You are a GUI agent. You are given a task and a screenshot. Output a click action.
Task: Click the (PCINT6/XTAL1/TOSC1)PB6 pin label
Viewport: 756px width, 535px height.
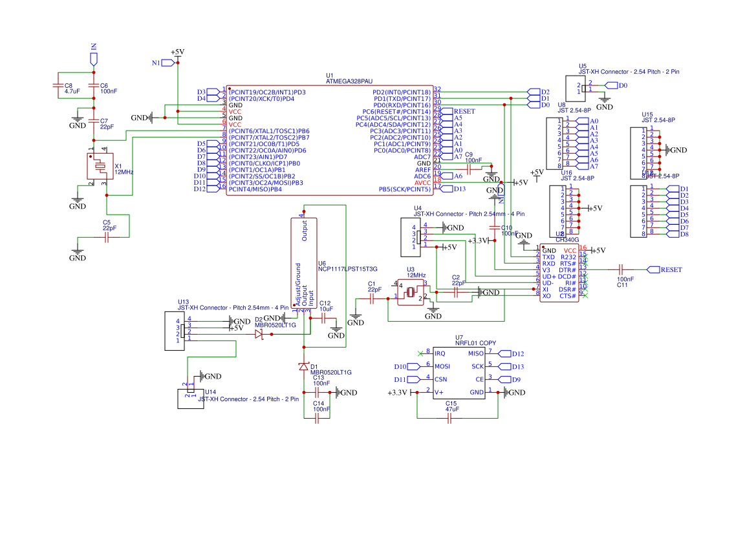pyautogui.click(x=269, y=131)
